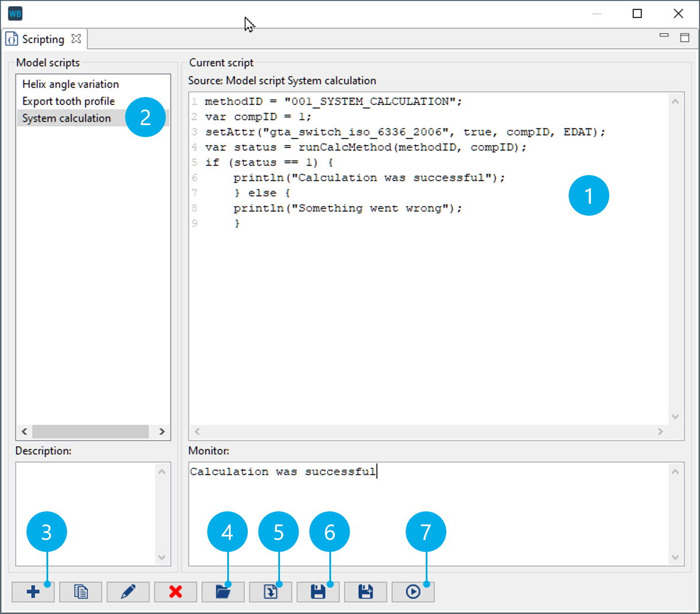This screenshot has height=614, width=700.
Task: Import a script file
Action: 270,592
